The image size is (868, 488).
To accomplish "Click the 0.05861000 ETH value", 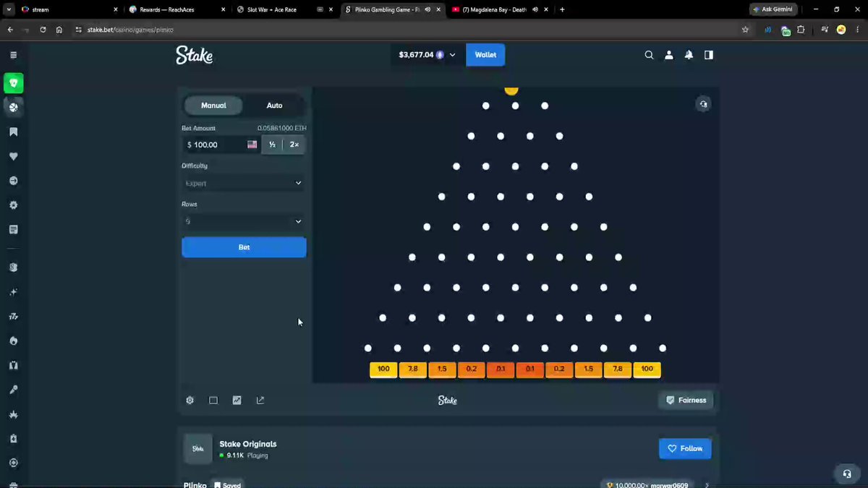I will 282,129.
